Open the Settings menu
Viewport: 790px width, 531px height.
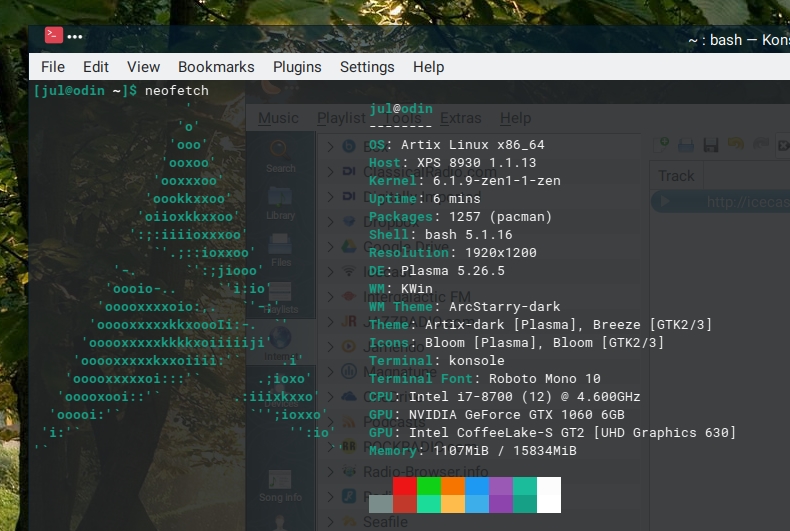[x=367, y=67]
